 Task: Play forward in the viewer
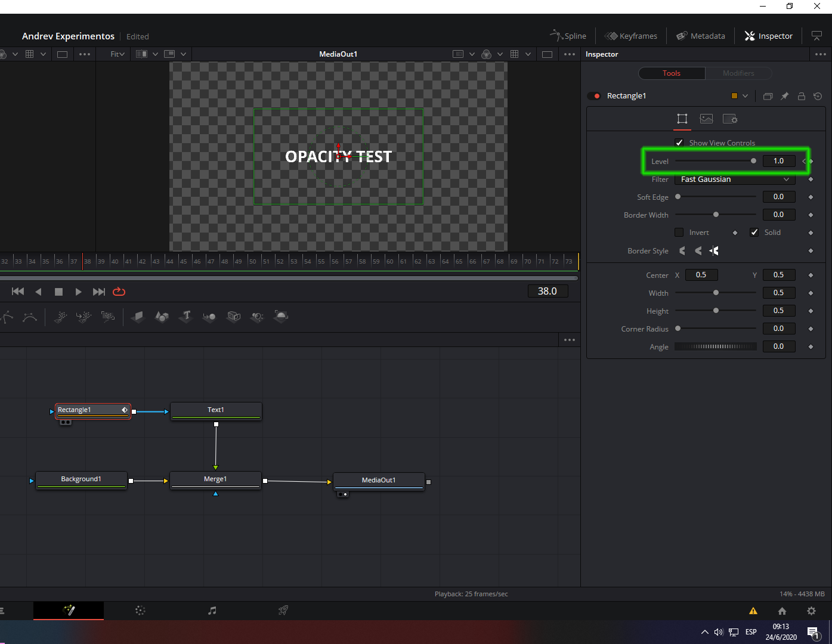click(x=78, y=292)
